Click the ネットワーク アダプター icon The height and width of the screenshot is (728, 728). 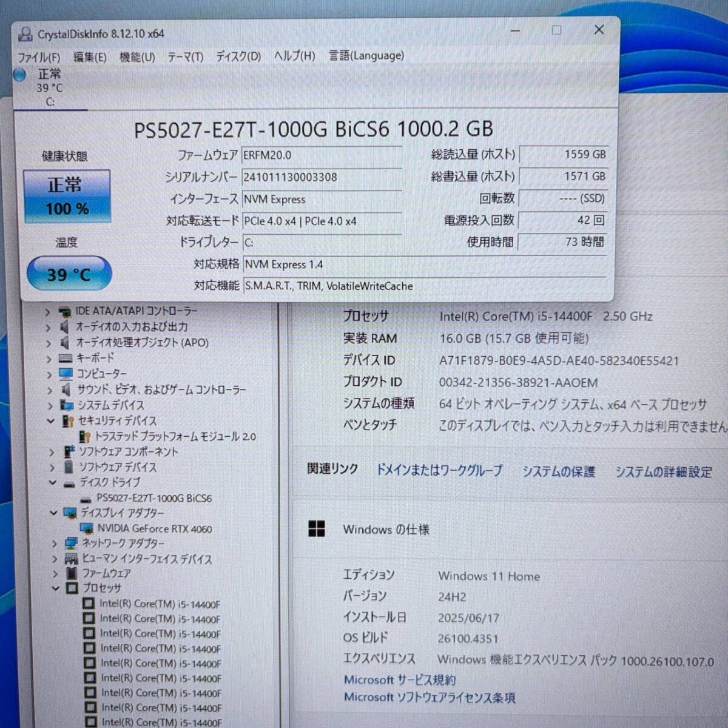click(x=71, y=543)
